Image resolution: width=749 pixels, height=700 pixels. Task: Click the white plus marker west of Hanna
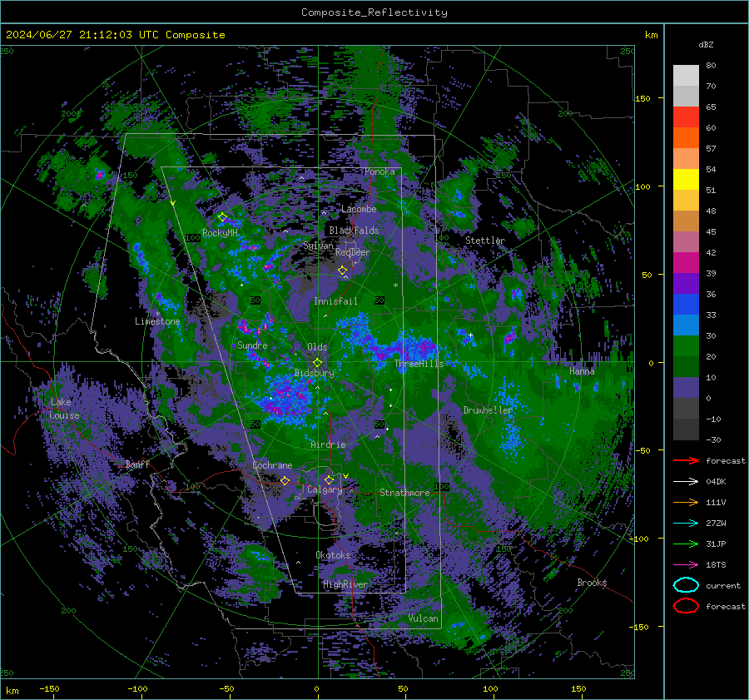tap(470, 335)
